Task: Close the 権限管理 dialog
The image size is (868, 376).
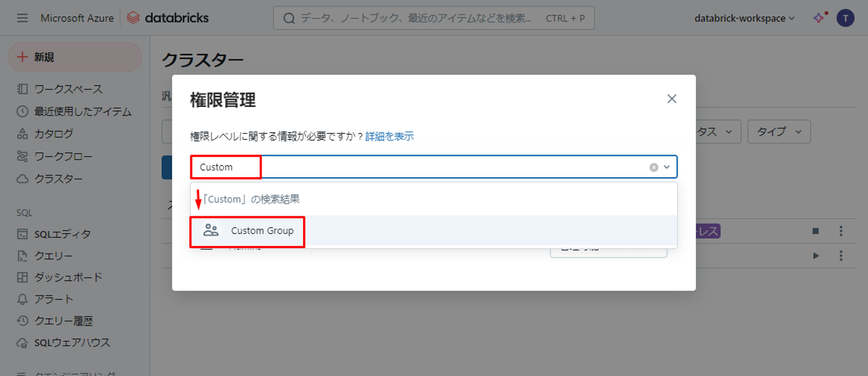Action: tap(672, 99)
